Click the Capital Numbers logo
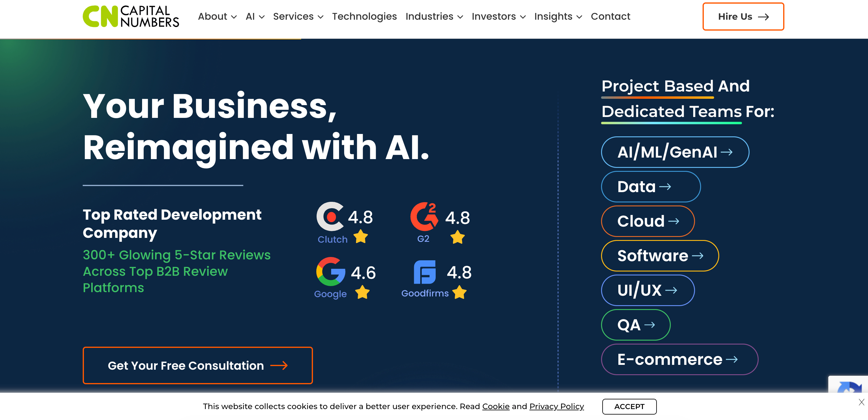The width and height of the screenshot is (868, 420). [131, 16]
